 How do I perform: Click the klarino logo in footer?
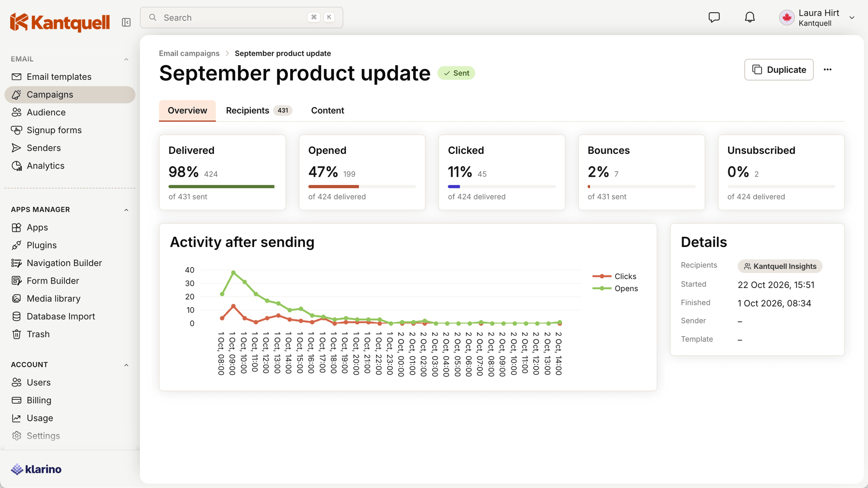36,469
